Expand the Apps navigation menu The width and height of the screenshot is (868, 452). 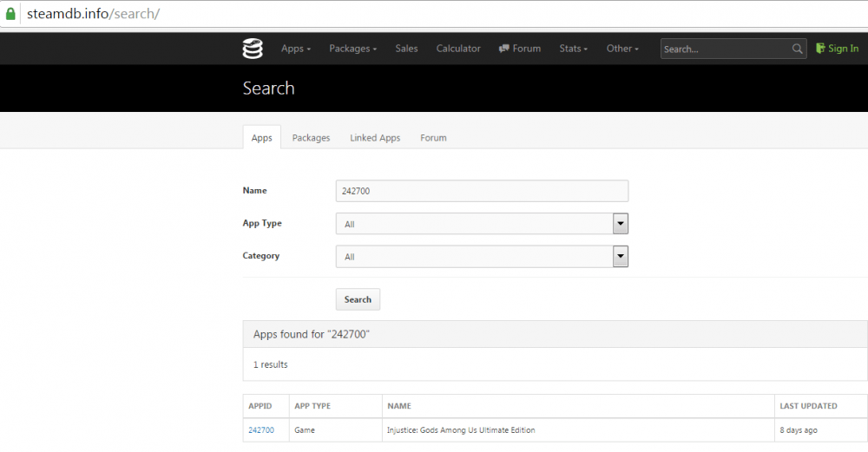295,49
